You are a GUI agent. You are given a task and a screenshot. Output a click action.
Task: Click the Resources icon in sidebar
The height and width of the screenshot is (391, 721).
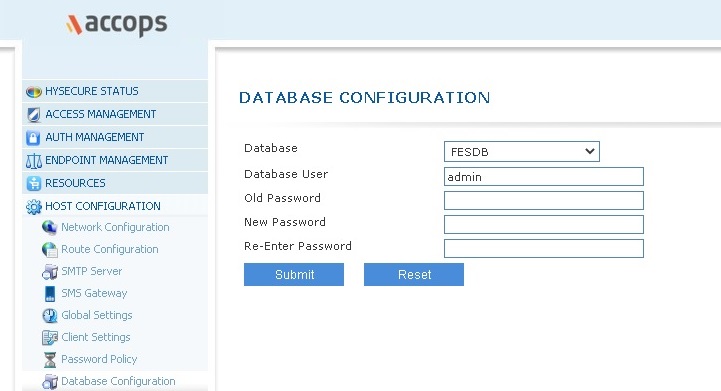click(x=34, y=184)
